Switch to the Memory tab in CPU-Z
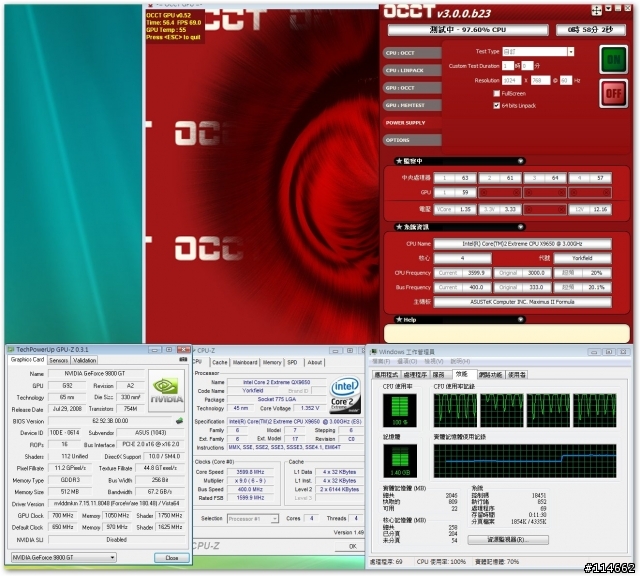This screenshot has height=576, width=640. click(x=272, y=363)
